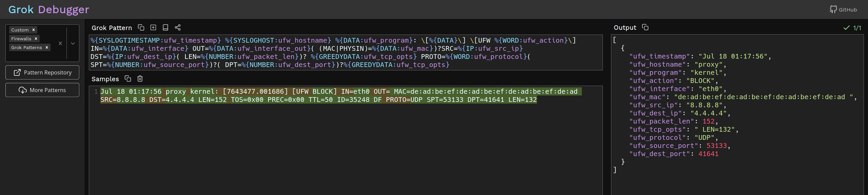Open the pattern book icon
This screenshot has height=195, width=868.
[165, 27]
